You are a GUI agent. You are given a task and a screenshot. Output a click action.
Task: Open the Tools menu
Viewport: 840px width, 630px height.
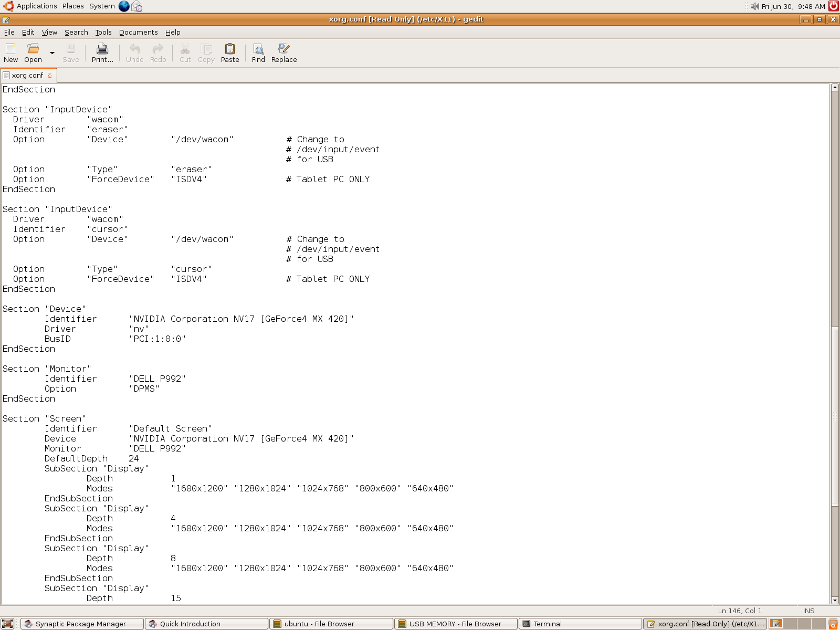tap(103, 32)
